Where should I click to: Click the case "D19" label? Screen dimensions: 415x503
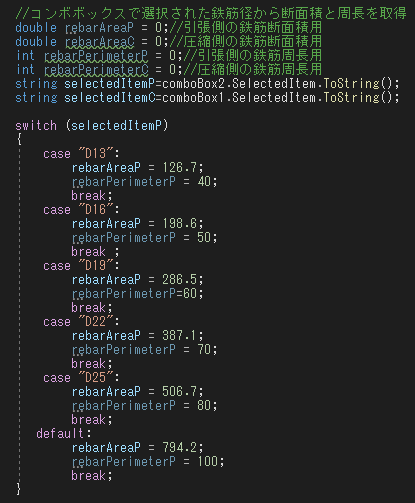81,266
